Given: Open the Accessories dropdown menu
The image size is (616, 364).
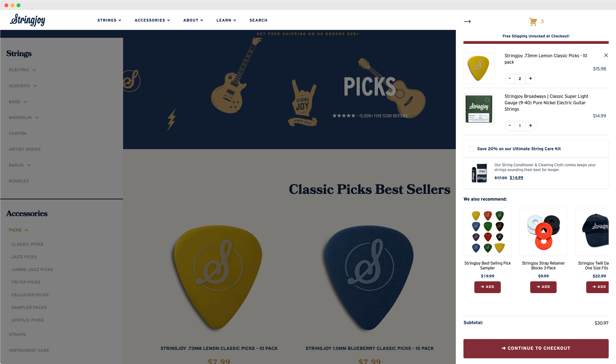Looking at the screenshot, I should point(152,20).
